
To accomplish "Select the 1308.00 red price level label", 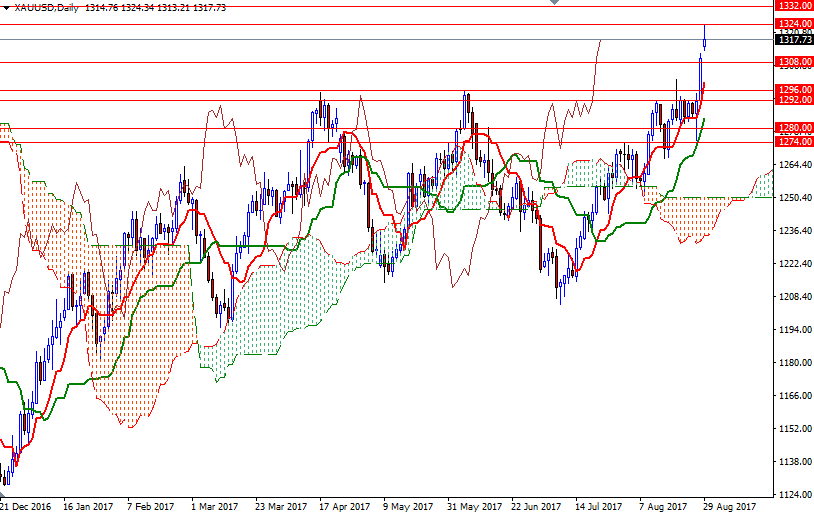I will point(793,62).
